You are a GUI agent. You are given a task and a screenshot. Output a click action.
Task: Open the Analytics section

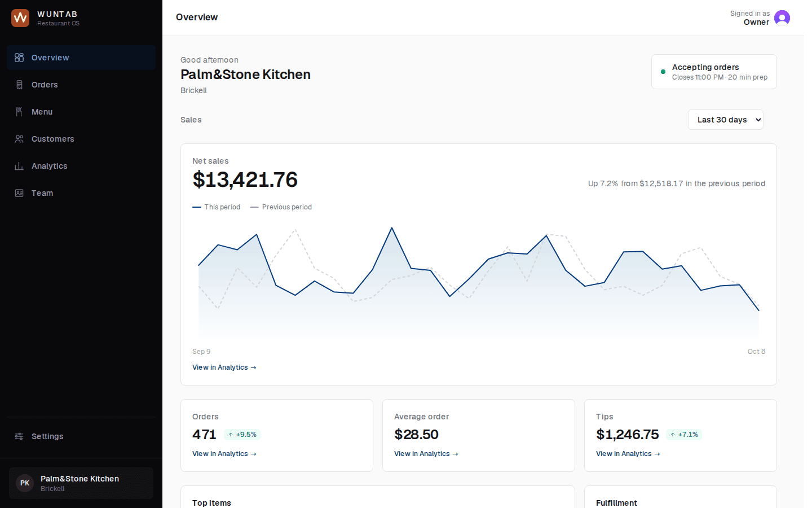(x=81, y=166)
